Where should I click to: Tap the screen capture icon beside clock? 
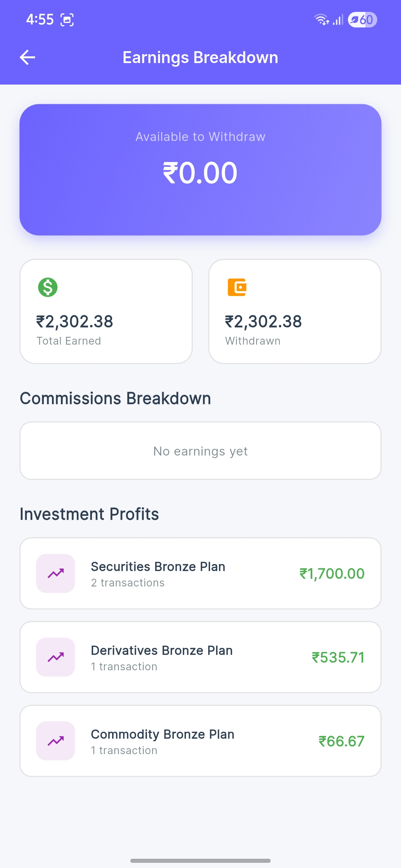[67, 20]
